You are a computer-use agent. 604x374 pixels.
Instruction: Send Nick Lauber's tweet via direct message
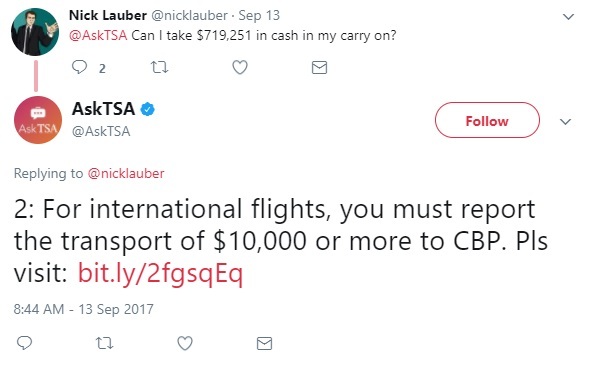click(319, 67)
